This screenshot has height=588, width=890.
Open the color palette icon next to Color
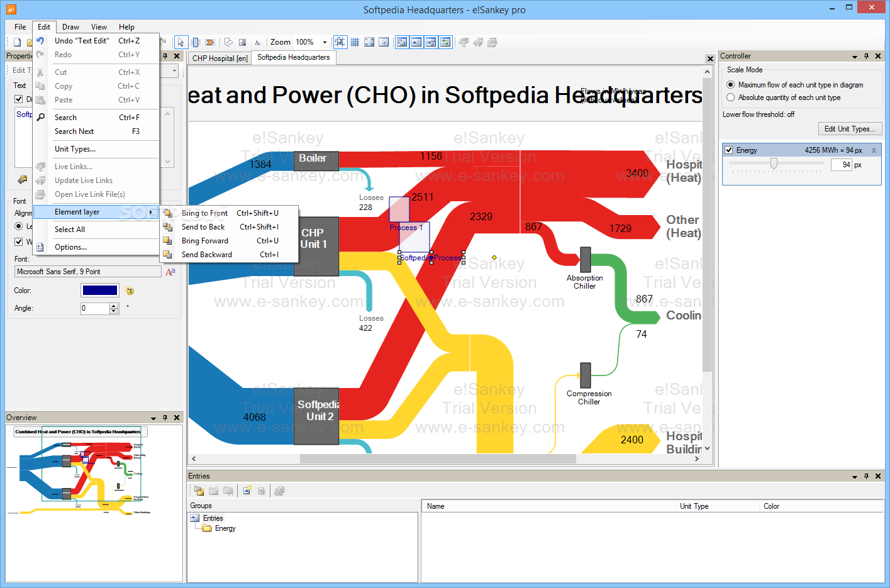[x=130, y=291]
